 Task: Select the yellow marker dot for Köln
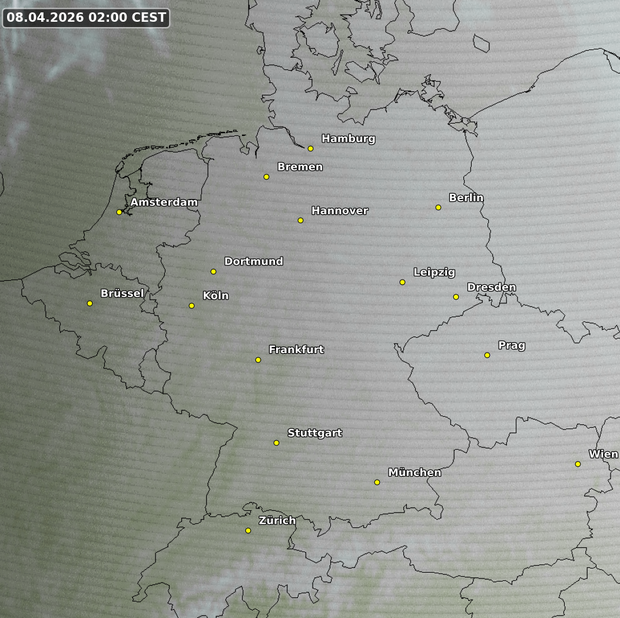click(x=192, y=305)
